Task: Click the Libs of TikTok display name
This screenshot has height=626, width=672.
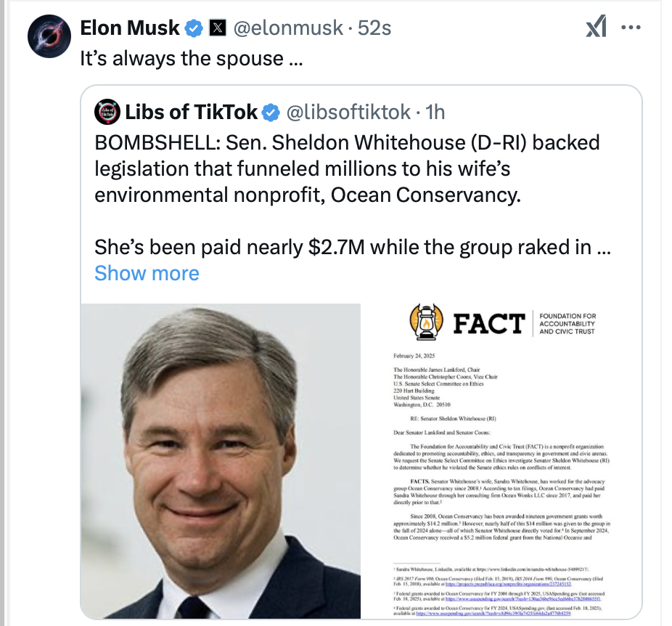Action: [x=191, y=112]
